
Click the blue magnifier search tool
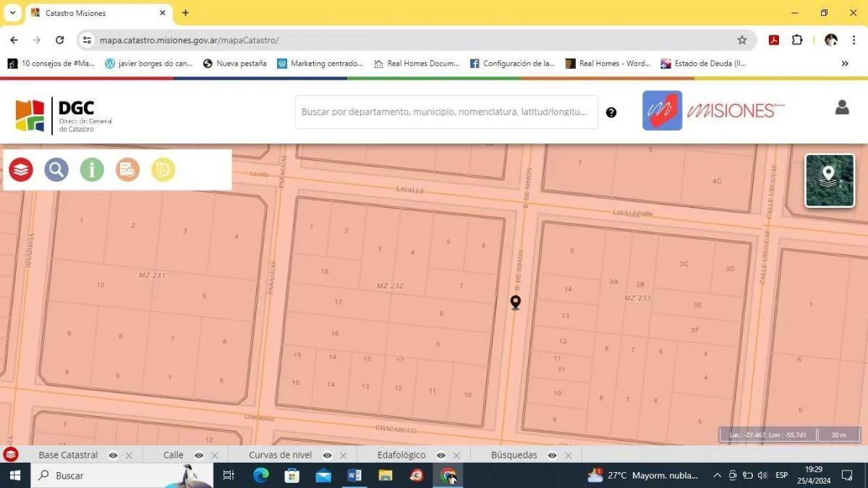[56, 169]
